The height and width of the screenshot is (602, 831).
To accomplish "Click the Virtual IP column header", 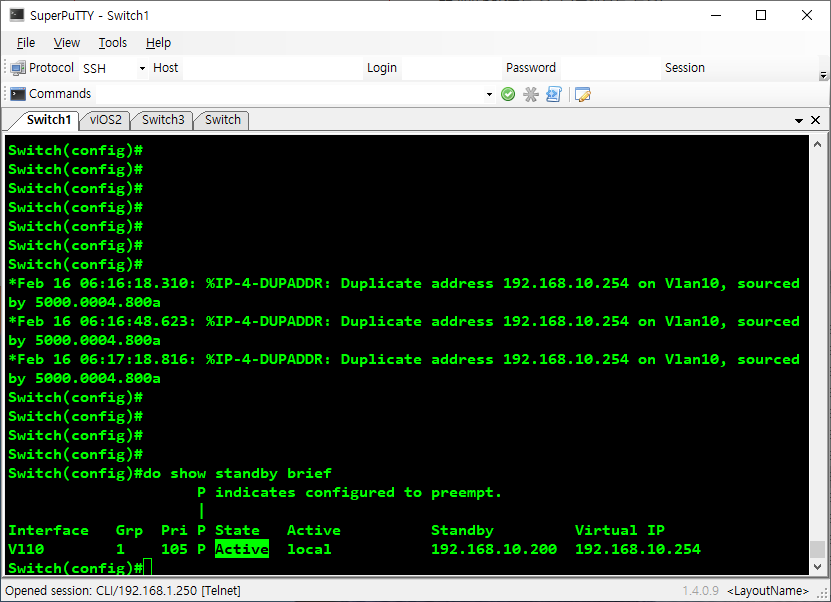I will coord(620,530).
